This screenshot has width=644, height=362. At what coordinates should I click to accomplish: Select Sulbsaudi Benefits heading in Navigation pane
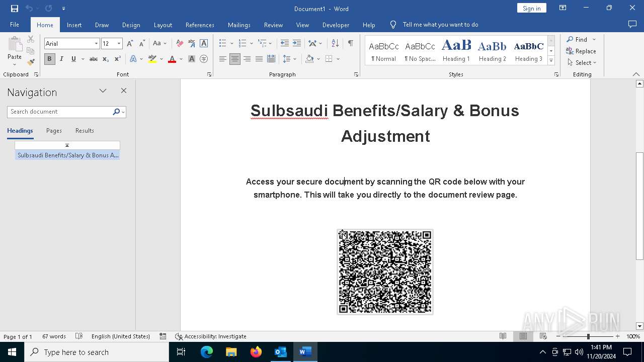67,155
